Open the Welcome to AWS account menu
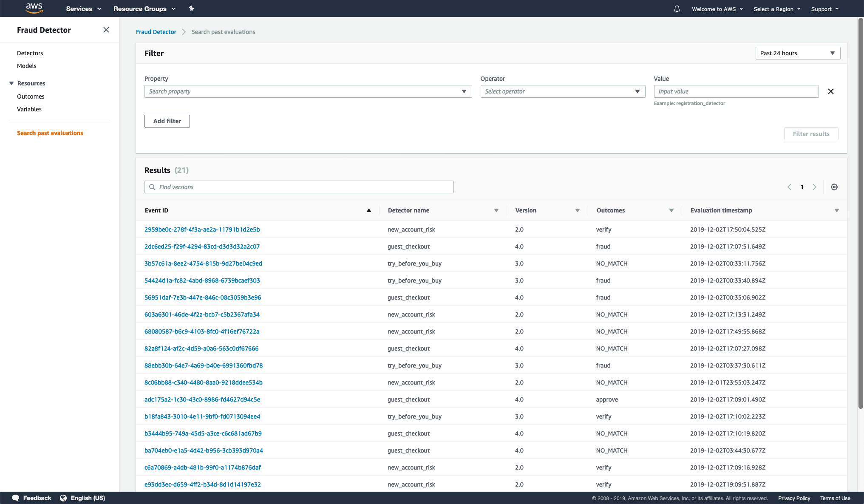This screenshot has height=504, width=864. [717, 9]
